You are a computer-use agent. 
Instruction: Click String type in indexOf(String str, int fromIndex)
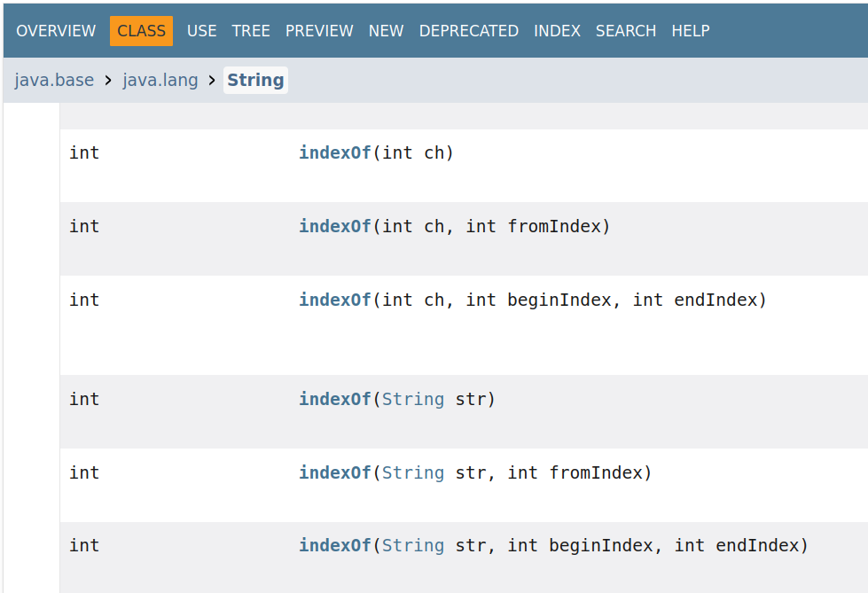(413, 472)
